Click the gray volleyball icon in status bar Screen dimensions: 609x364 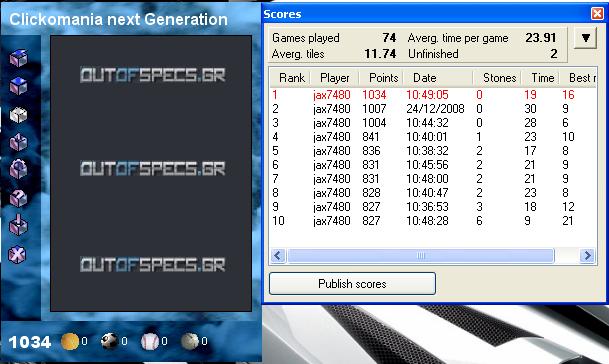190,341
